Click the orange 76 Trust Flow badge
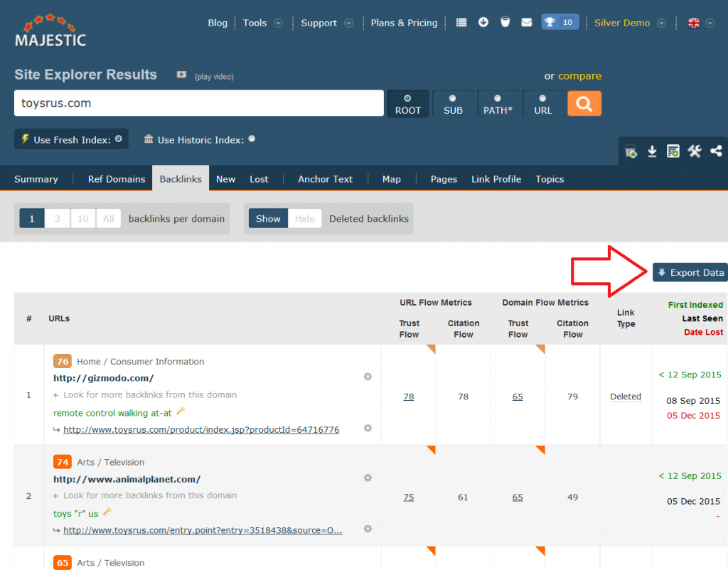 coord(63,361)
